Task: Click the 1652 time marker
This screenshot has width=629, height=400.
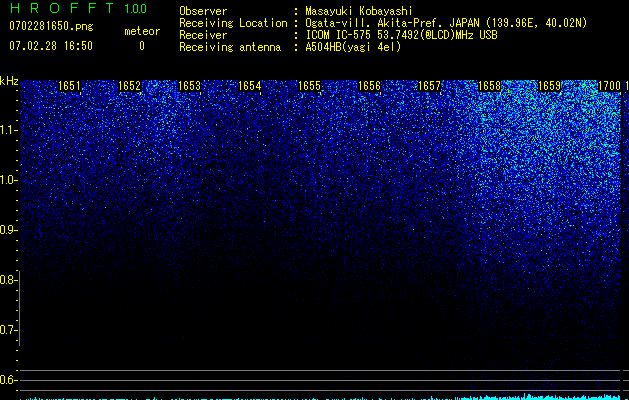Action: pos(130,86)
